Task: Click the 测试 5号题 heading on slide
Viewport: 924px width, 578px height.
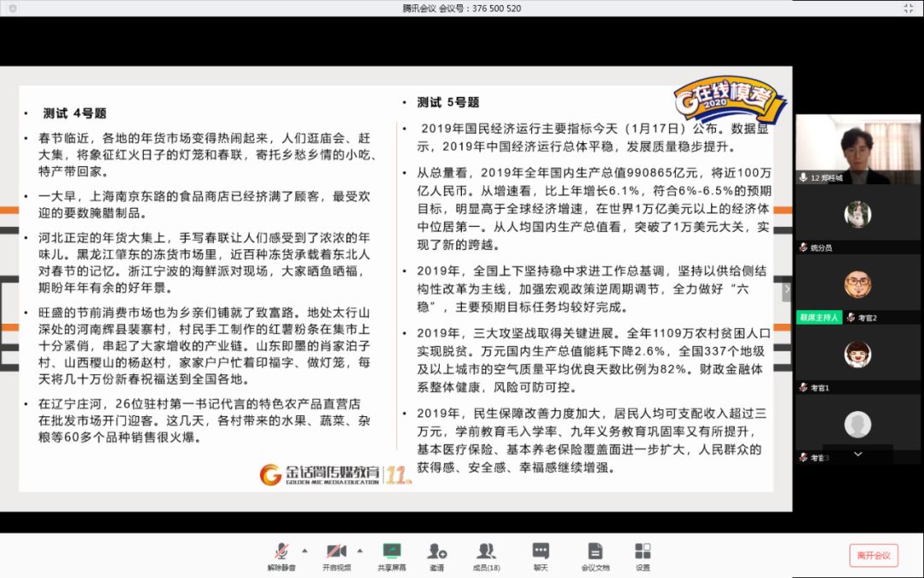Action: pyautogui.click(x=448, y=103)
